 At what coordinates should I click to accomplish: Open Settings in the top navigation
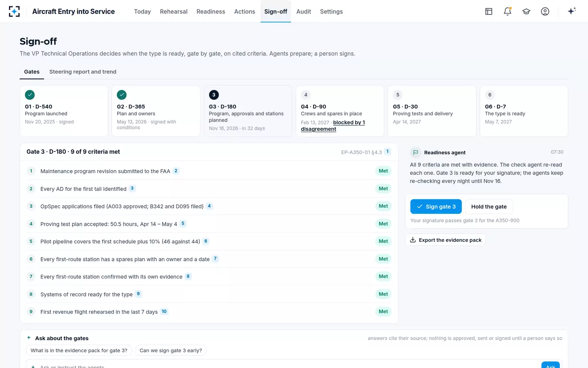332,11
